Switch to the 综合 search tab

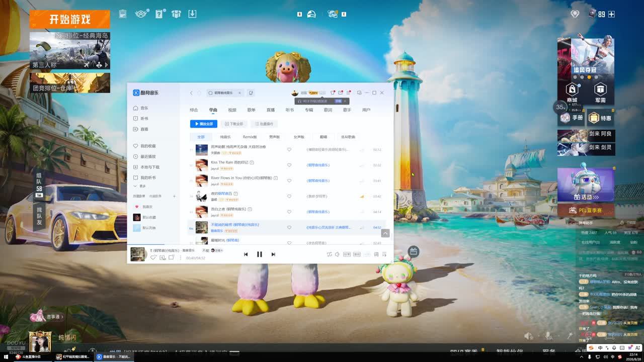tap(194, 110)
